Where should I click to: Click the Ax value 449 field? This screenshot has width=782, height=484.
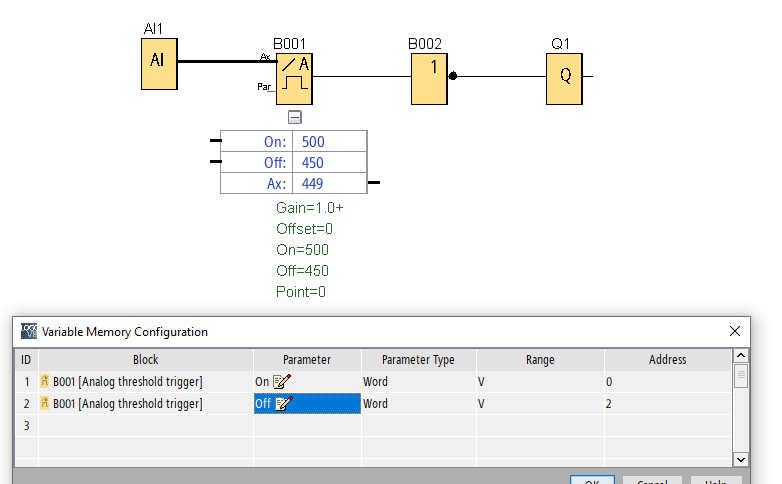pos(329,184)
